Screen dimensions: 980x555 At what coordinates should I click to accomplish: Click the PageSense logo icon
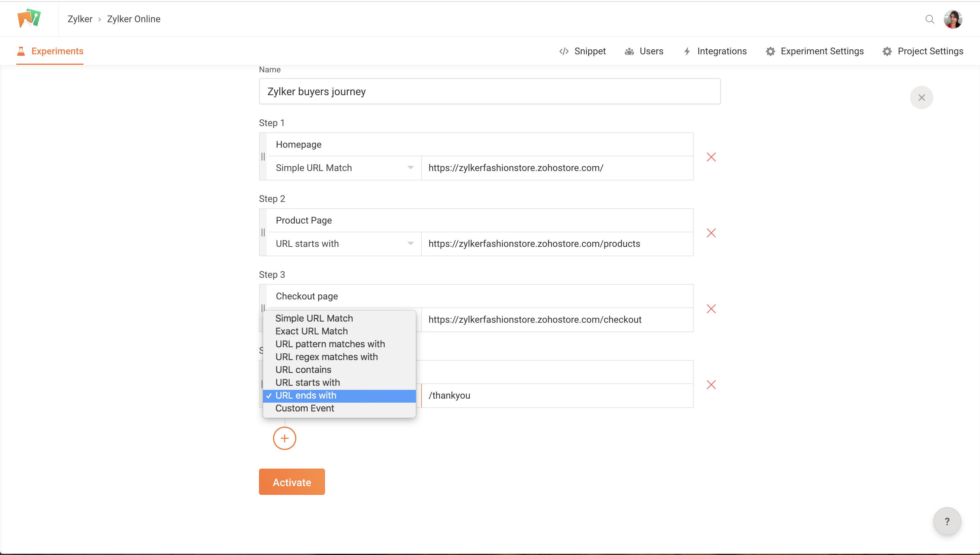[x=29, y=18]
